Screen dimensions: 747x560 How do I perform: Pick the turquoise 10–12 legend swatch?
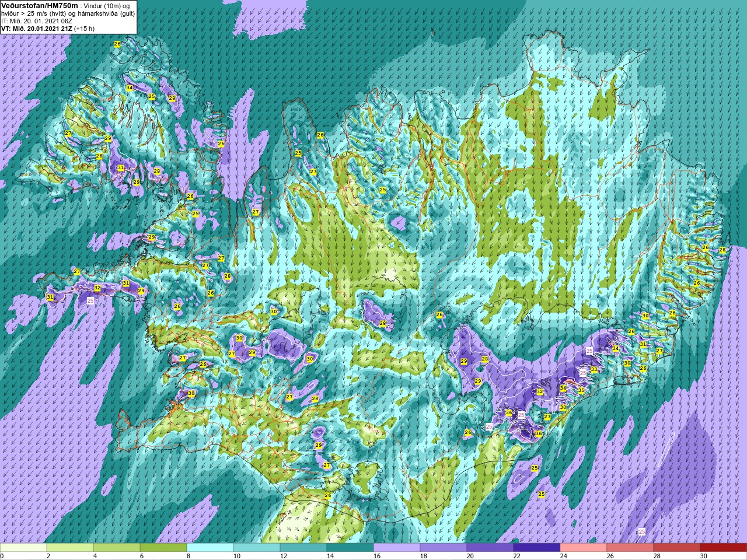pyautogui.click(x=257, y=548)
